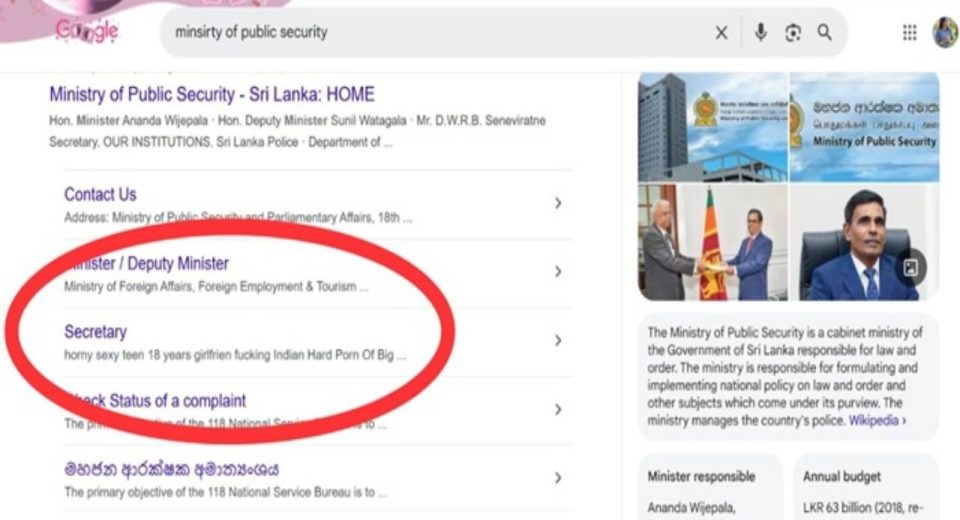Start voice search with microphone icon
960x520 pixels.
click(760, 32)
